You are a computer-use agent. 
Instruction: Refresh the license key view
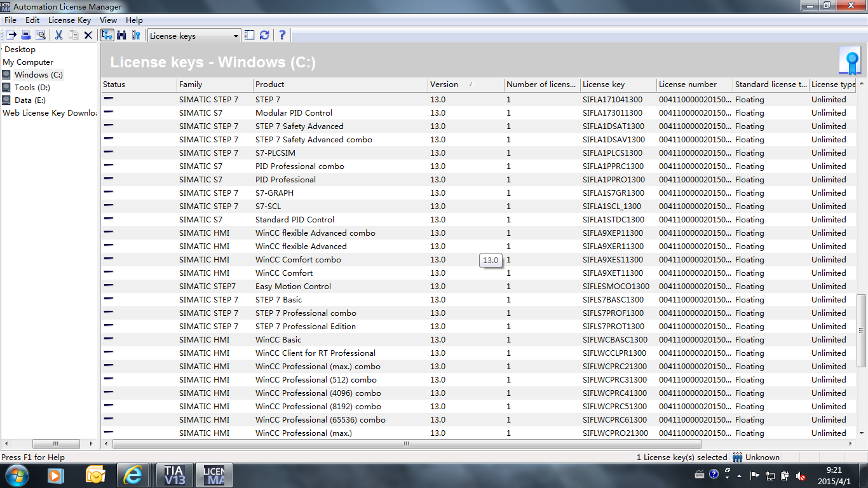coord(264,36)
